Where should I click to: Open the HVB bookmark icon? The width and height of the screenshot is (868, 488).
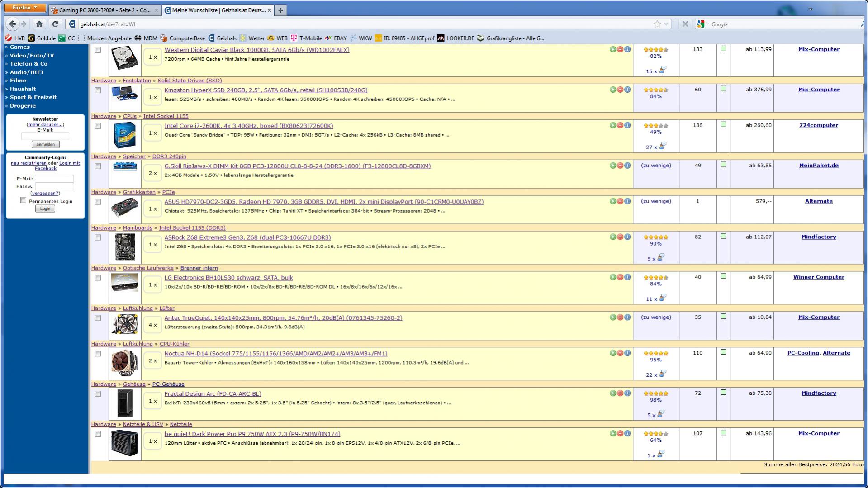[x=9, y=38]
